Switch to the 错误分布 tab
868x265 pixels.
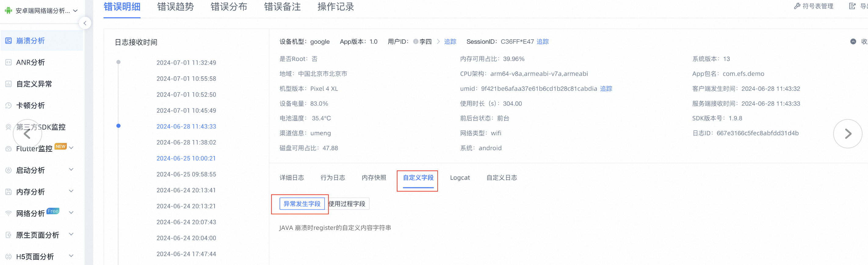coord(229,7)
